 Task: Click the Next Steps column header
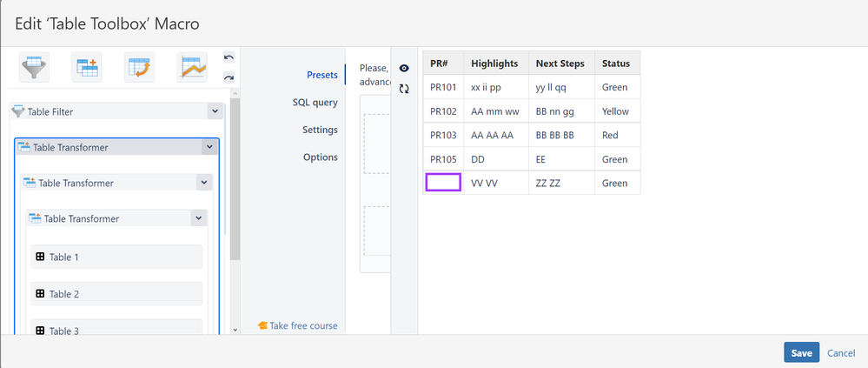(561, 64)
